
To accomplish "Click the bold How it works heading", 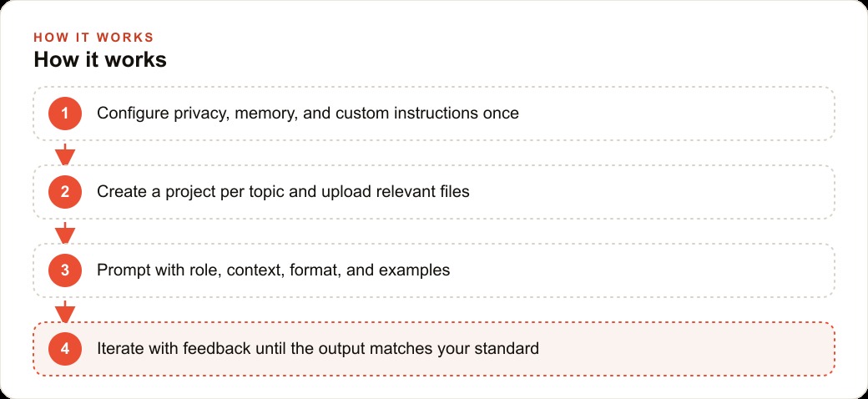I will (x=100, y=59).
